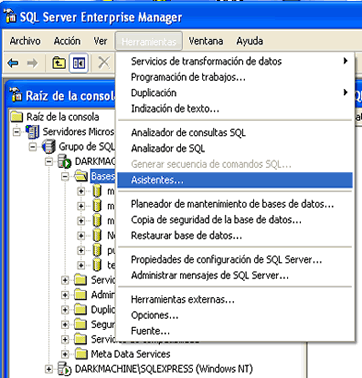Viewport: 362px width, 378px height.
Task: Select Meta Data Services tree item
Action: click(x=130, y=354)
